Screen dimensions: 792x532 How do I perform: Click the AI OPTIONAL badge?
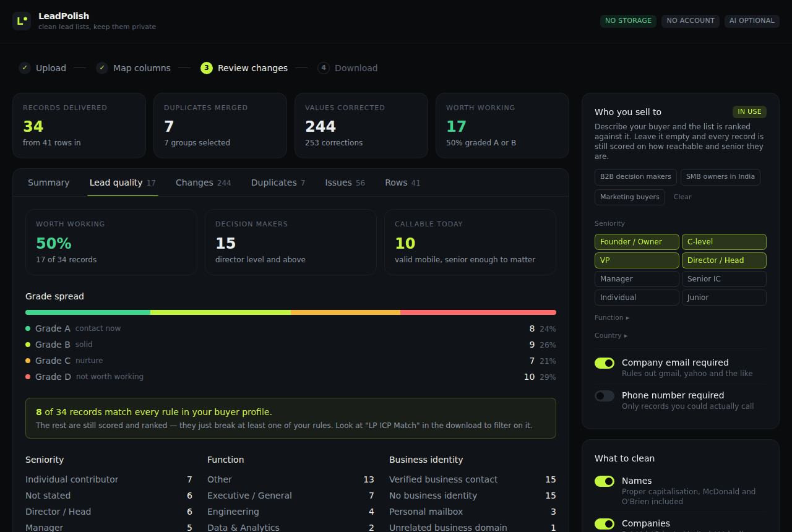(x=752, y=21)
